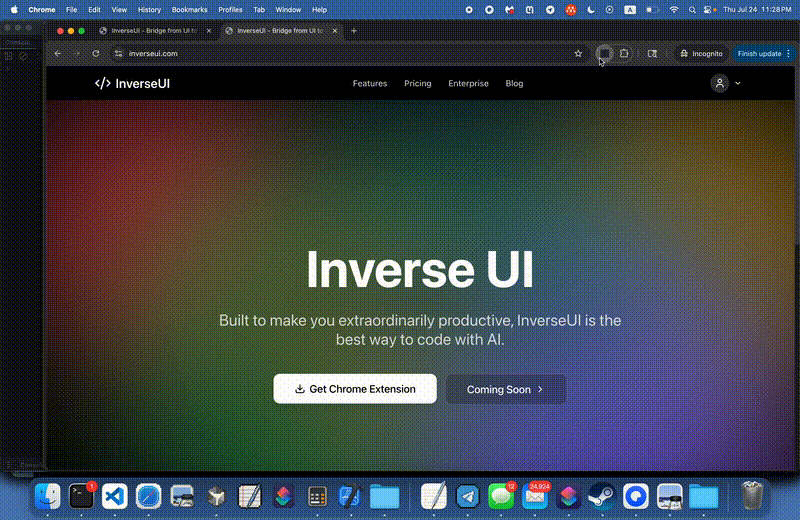
Task: Open Finder from the Dock
Action: 47,496
